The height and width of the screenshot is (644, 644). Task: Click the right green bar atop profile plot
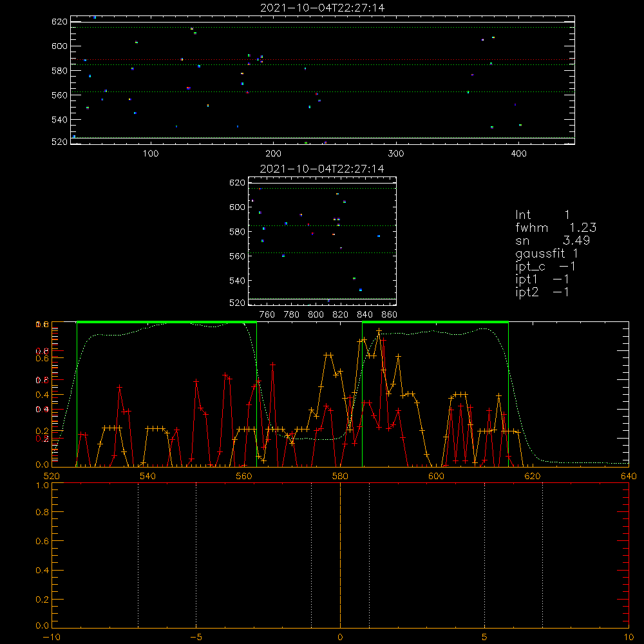coord(435,322)
